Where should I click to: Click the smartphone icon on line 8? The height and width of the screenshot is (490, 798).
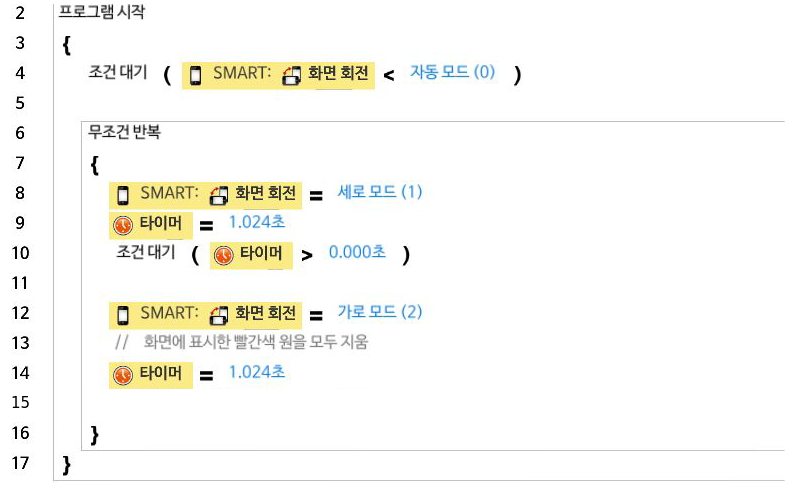pyautogui.click(x=124, y=192)
